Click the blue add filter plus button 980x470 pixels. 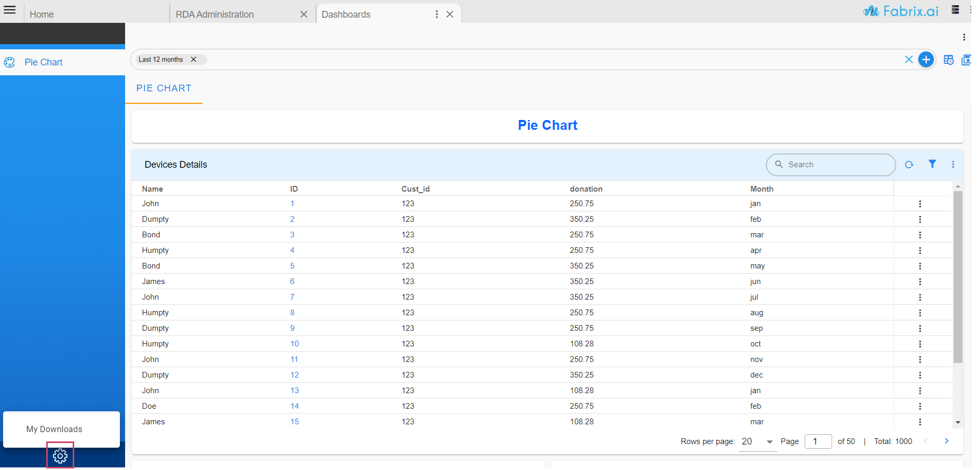coord(926,60)
